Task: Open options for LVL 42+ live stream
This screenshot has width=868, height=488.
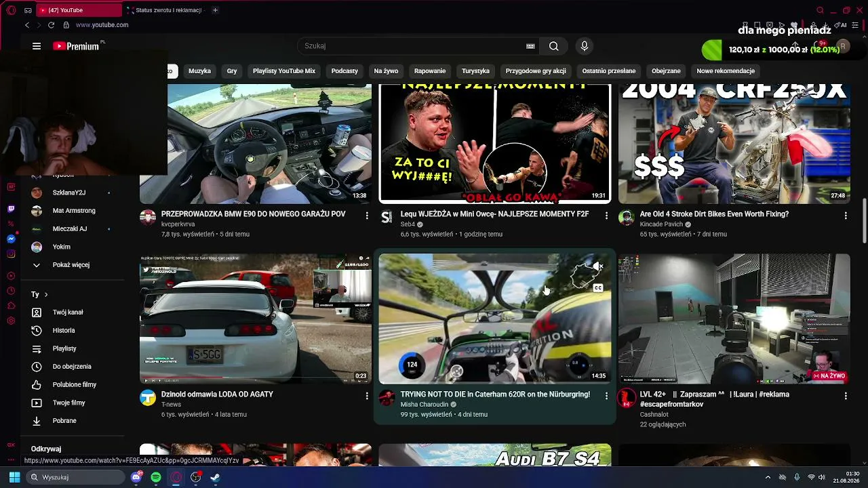Action: tap(846, 396)
